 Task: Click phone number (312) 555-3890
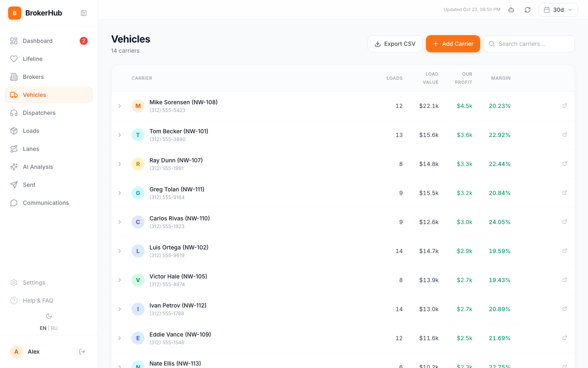pyautogui.click(x=167, y=139)
